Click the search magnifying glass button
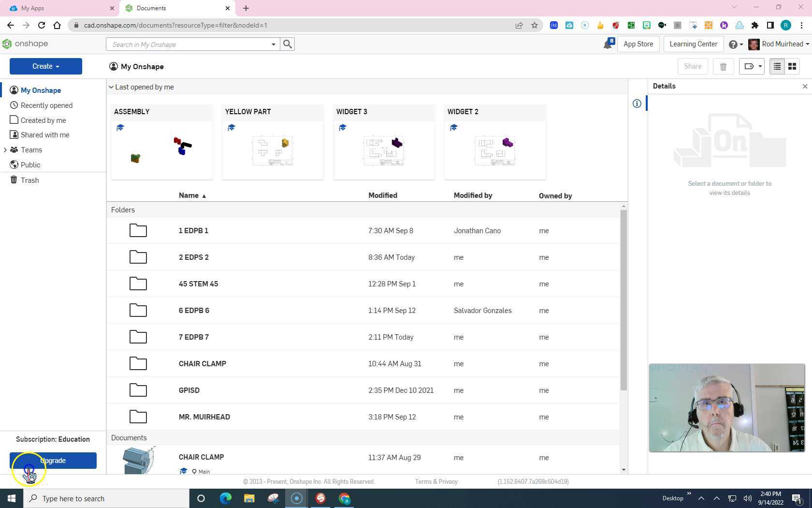 pos(288,44)
